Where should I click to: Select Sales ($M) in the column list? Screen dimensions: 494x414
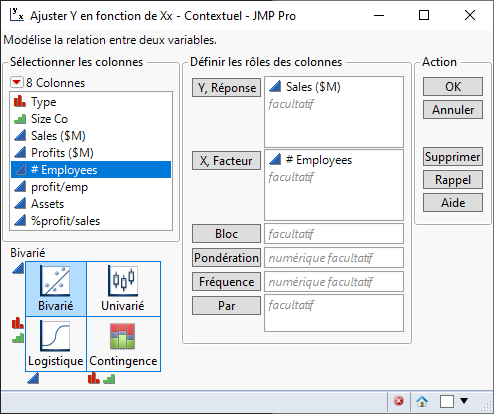(x=91, y=136)
